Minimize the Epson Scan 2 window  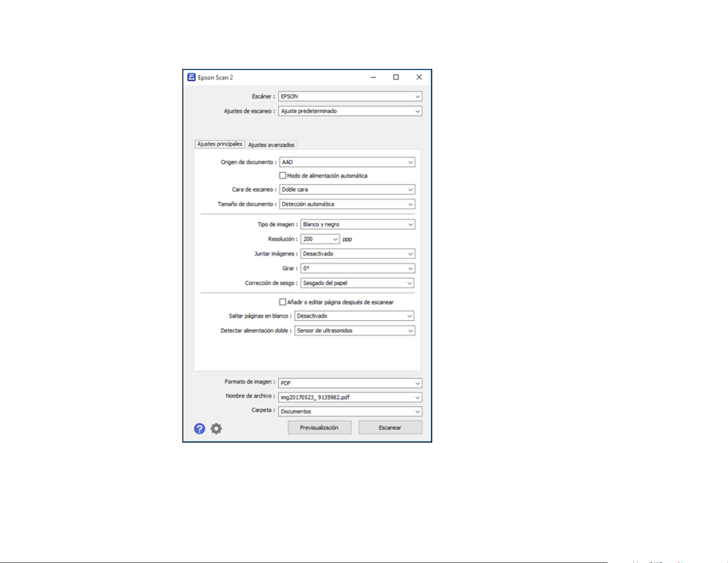[x=373, y=77]
